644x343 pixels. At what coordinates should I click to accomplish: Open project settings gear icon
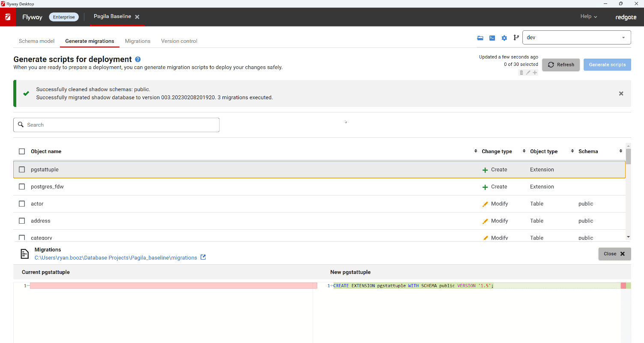pos(504,38)
